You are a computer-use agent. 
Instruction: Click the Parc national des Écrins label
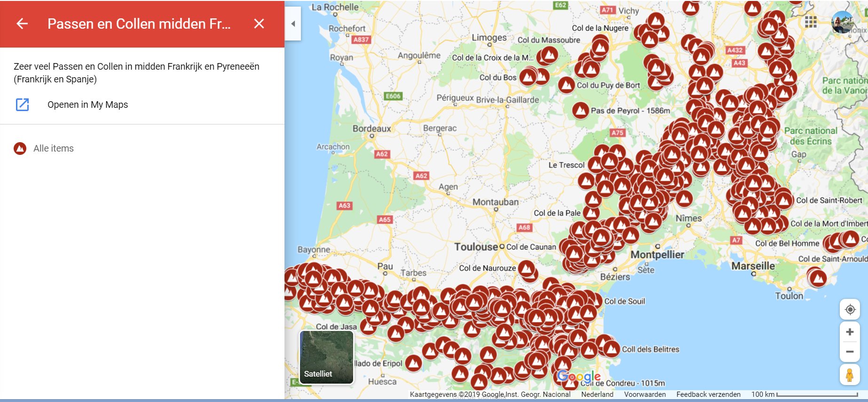click(x=811, y=136)
